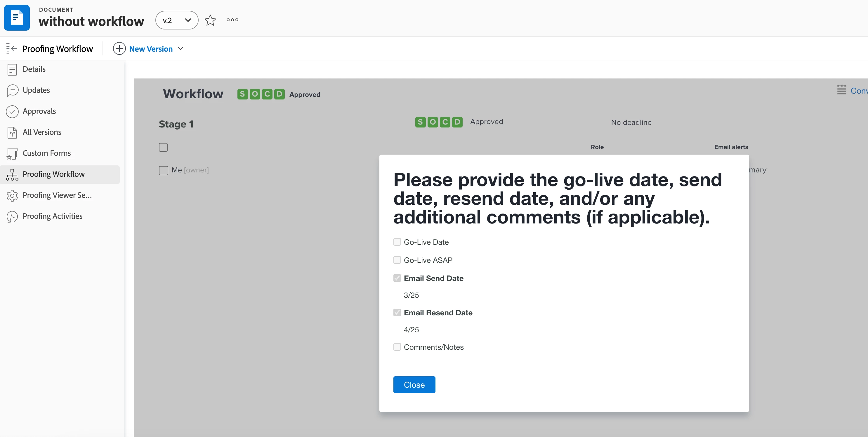868x437 pixels.
Task: Check the Comments/Notes checkbox
Action: [x=397, y=347]
